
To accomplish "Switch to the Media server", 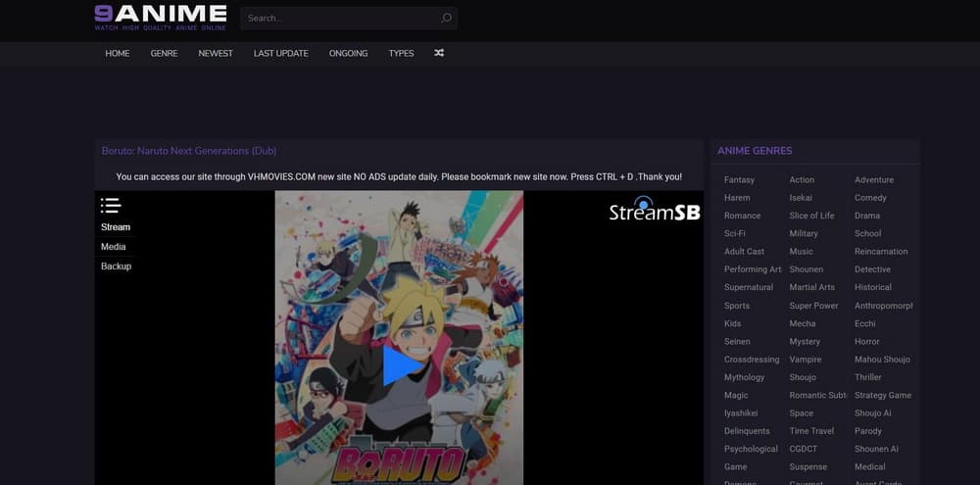I will (x=114, y=247).
